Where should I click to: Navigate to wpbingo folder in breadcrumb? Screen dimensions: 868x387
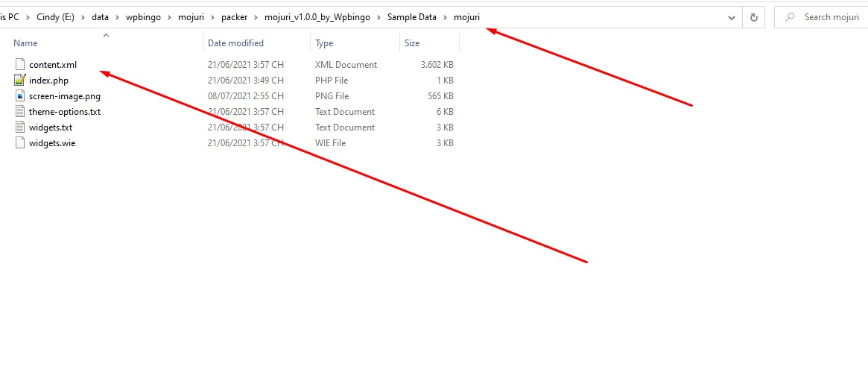[143, 17]
